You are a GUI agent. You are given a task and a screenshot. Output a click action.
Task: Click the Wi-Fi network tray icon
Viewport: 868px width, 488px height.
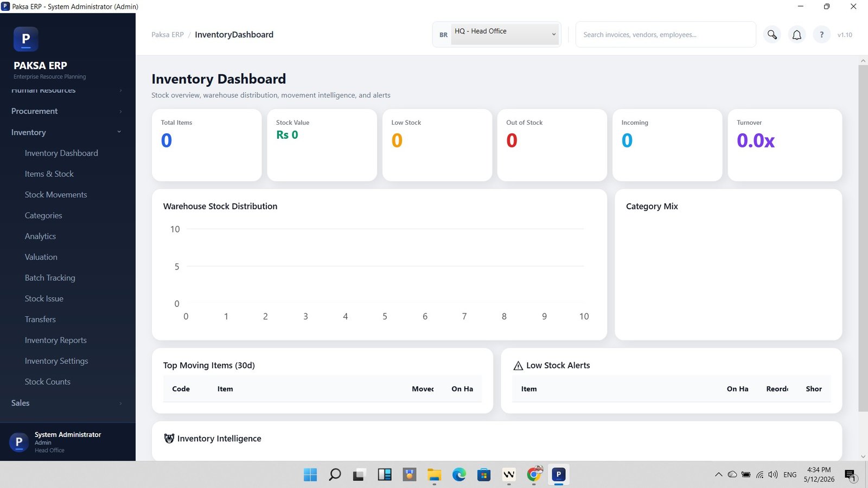coord(759,474)
